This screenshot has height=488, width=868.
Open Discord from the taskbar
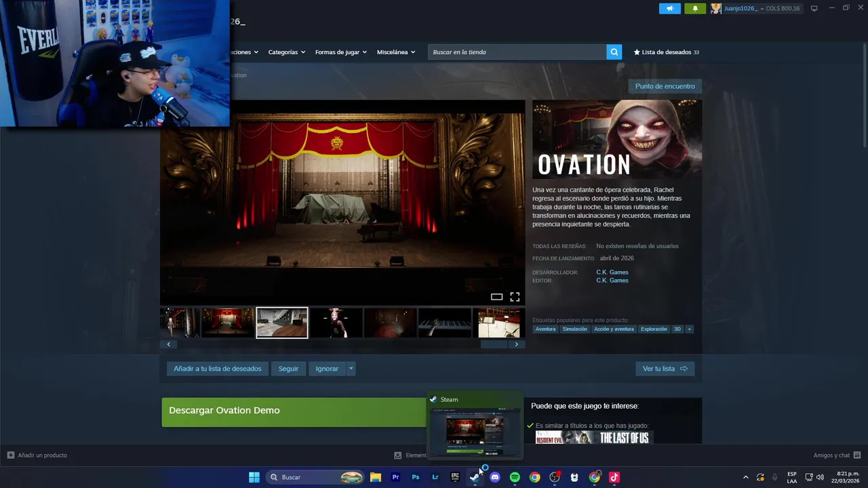click(495, 477)
